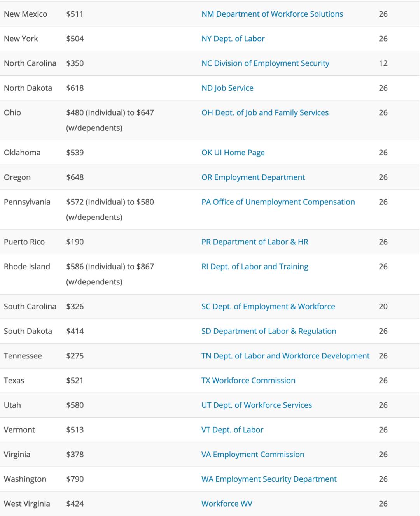This screenshot has height=516, width=420.
Task: Open TN Dept. of Labor and Workforce Development
Action: click(285, 356)
